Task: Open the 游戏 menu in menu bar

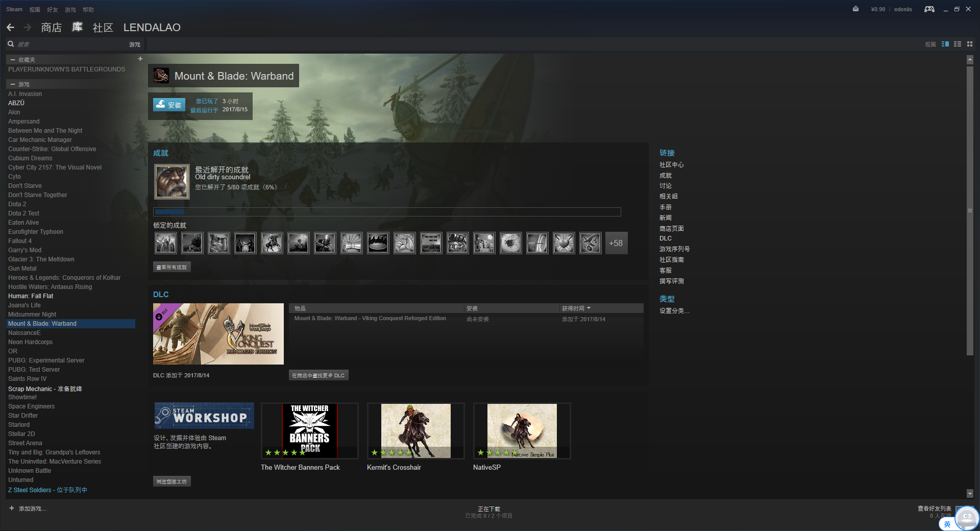Action: pyautogui.click(x=70, y=9)
